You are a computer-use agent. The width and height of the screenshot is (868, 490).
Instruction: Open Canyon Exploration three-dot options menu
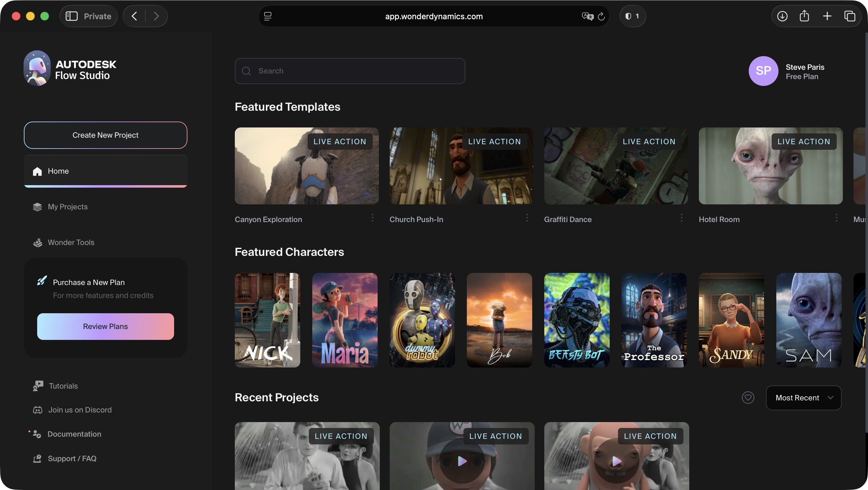tap(372, 218)
